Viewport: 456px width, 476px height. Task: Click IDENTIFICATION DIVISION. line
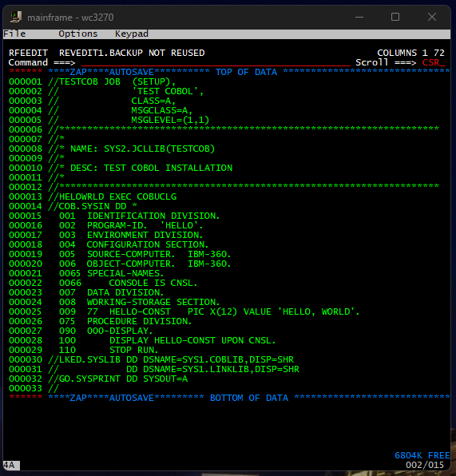[153, 216]
